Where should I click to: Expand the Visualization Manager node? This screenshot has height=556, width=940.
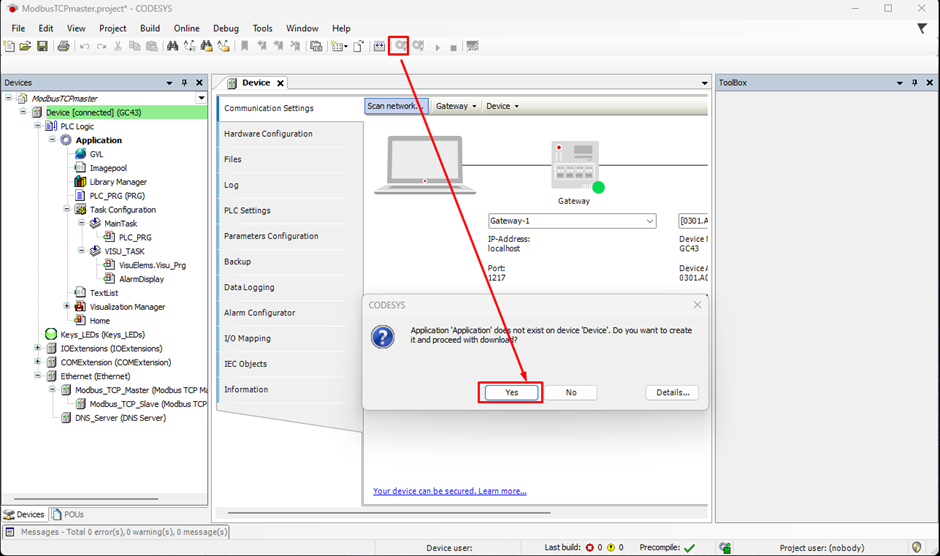(x=67, y=306)
